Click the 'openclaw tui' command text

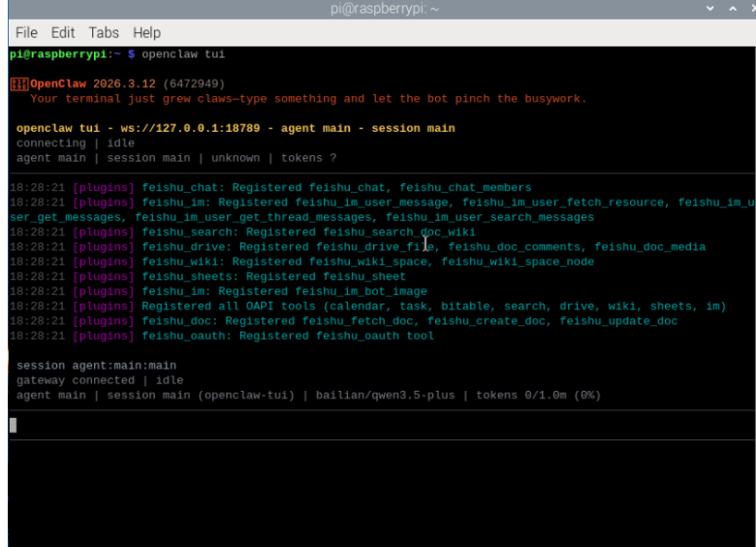coord(183,54)
